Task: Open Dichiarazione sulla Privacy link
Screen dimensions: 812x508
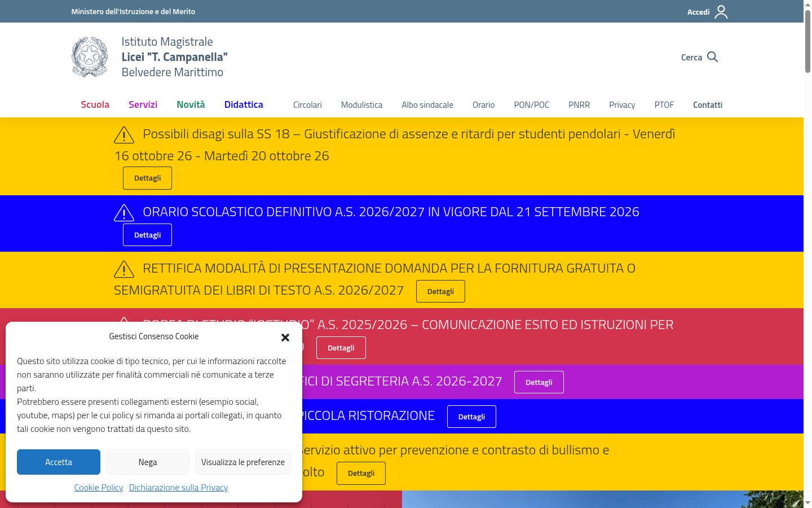Action: point(178,488)
